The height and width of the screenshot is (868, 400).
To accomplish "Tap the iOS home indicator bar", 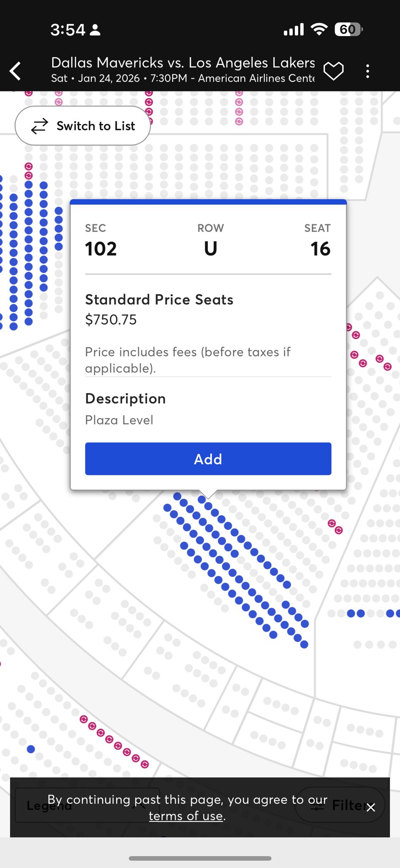I will (200, 858).
